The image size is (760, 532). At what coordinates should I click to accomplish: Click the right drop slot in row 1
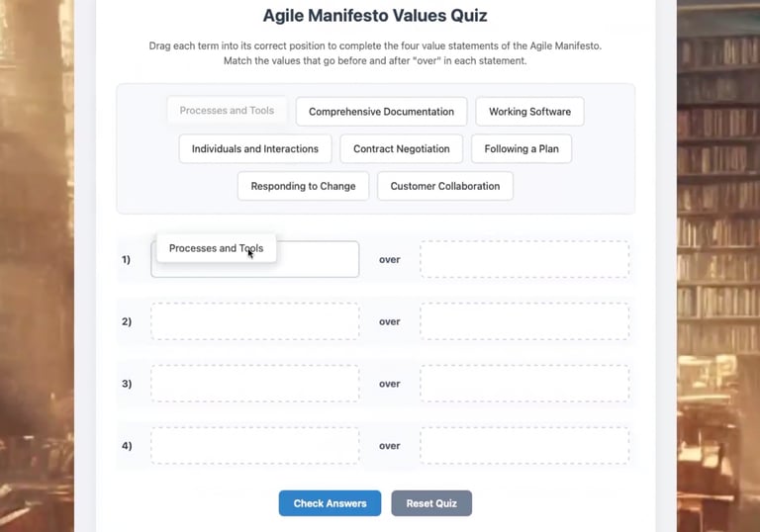click(524, 259)
